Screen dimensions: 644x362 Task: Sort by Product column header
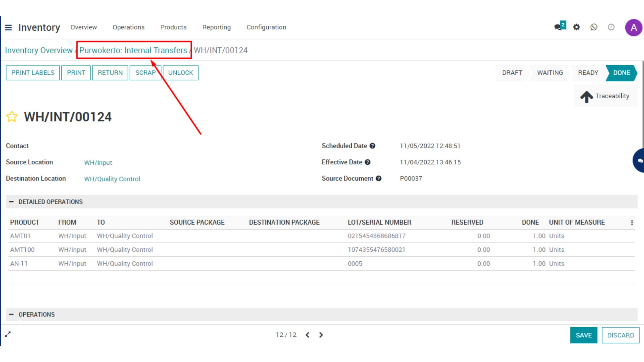click(x=25, y=222)
